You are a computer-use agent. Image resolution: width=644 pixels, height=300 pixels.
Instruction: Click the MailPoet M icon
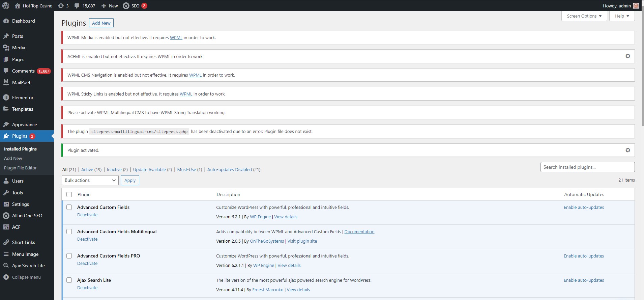6,82
